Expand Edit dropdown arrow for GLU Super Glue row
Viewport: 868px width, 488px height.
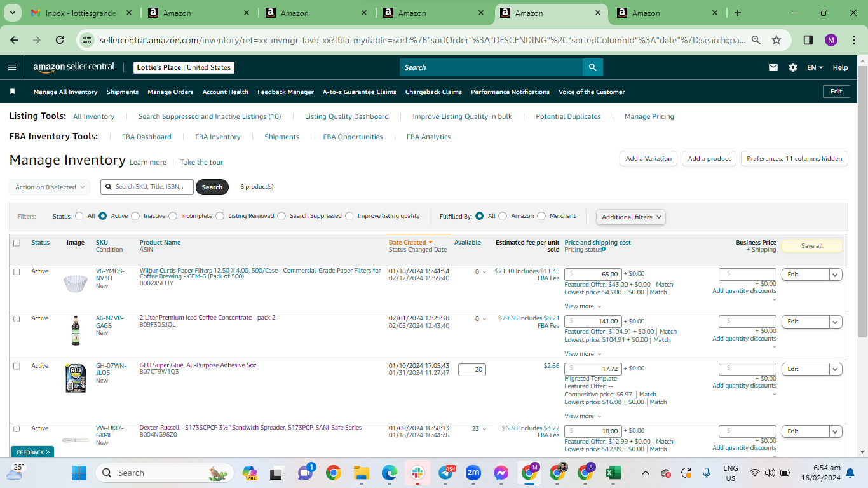pyautogui.click(x=836, y=369)
